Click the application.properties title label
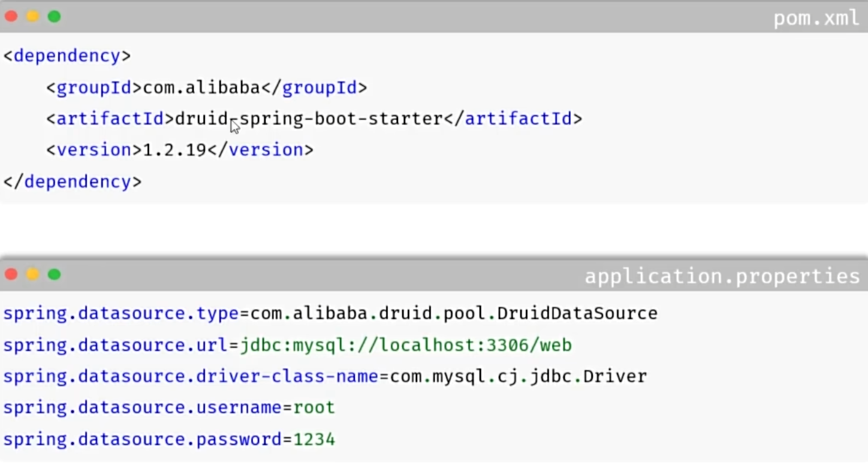The width and height of the screenshot is (868, 463). click(722, 277)
